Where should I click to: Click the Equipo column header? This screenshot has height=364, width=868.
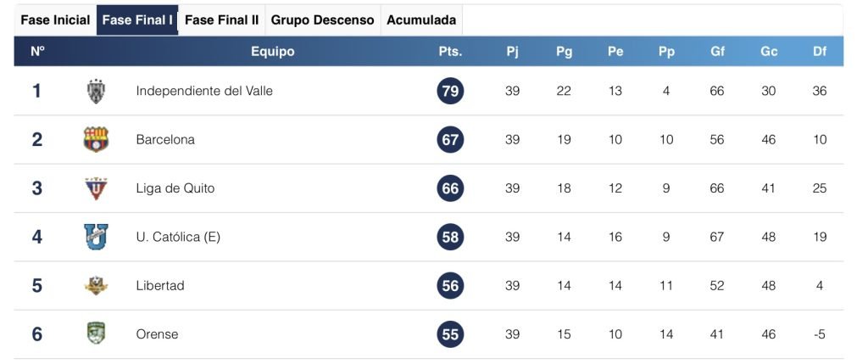[273, 51]
